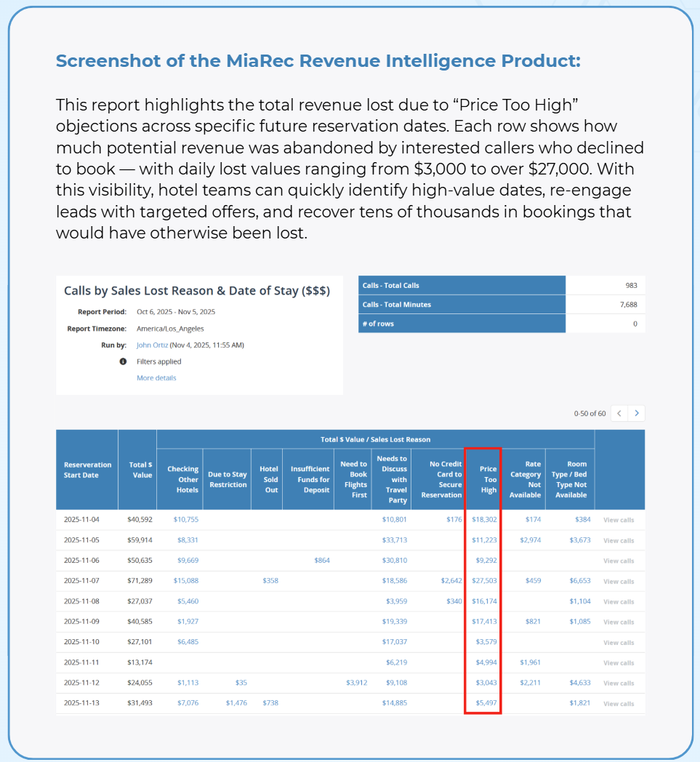View calls for 2025-11-04 row
700x762 pixels.
click(x=618, y=521)
